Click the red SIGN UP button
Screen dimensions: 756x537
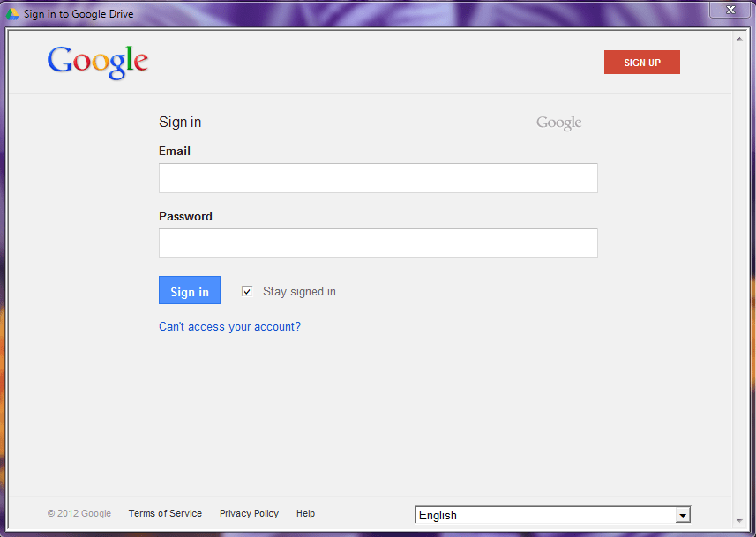(641, 63)
